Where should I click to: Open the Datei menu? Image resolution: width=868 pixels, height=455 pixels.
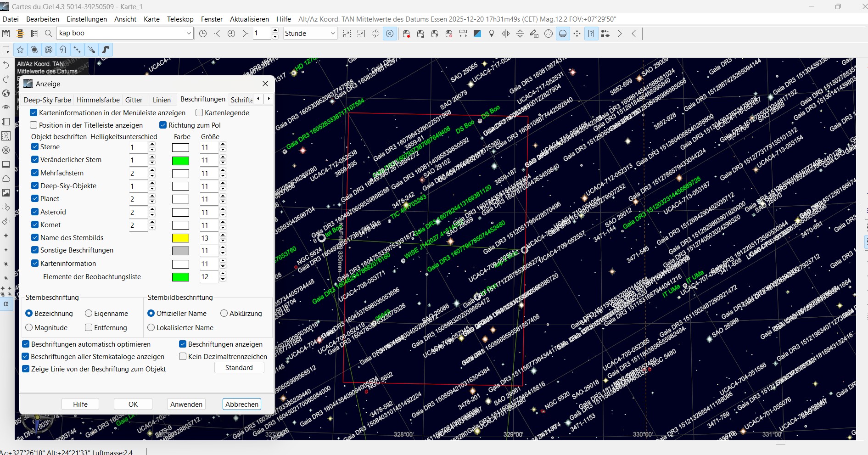pyautogui.click(x=11, y=19)
